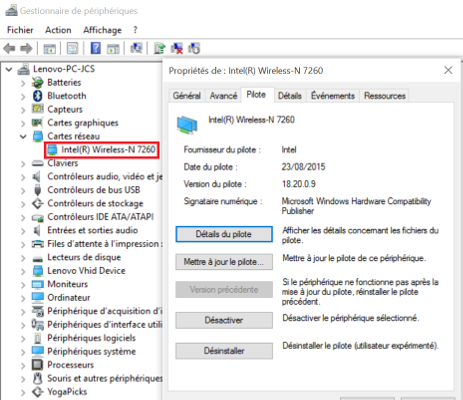Switch to the Détails tab
463x400 pixels.
point(290,96)
